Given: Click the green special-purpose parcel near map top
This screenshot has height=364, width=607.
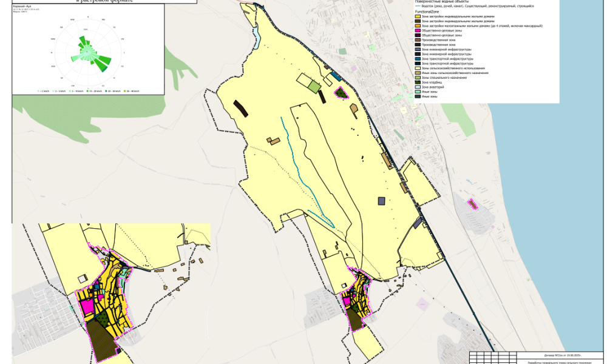Looking at the screenshot, I should pos(314,87).
